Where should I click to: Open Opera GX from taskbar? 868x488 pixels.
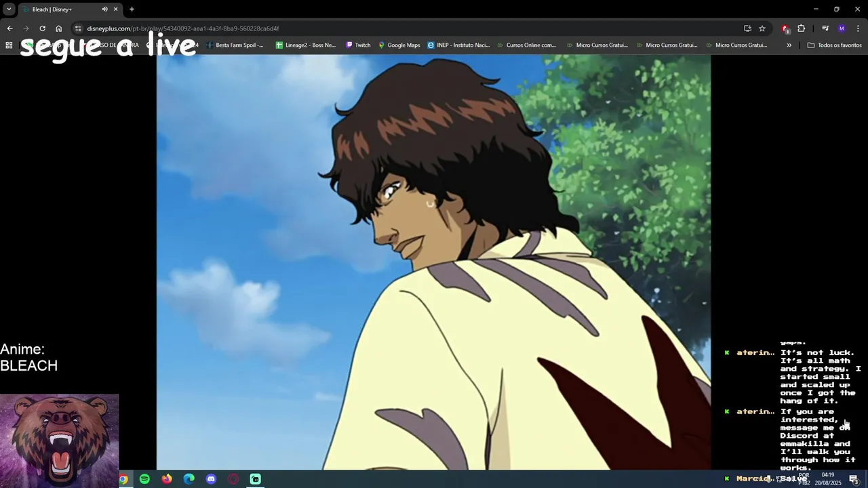233,479
